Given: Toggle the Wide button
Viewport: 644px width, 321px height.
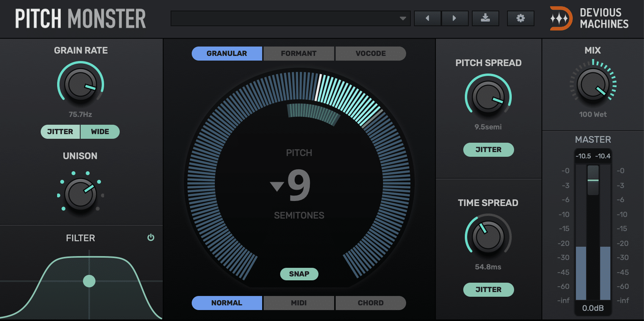Looking at the screenshot, I should pos(100,132).
